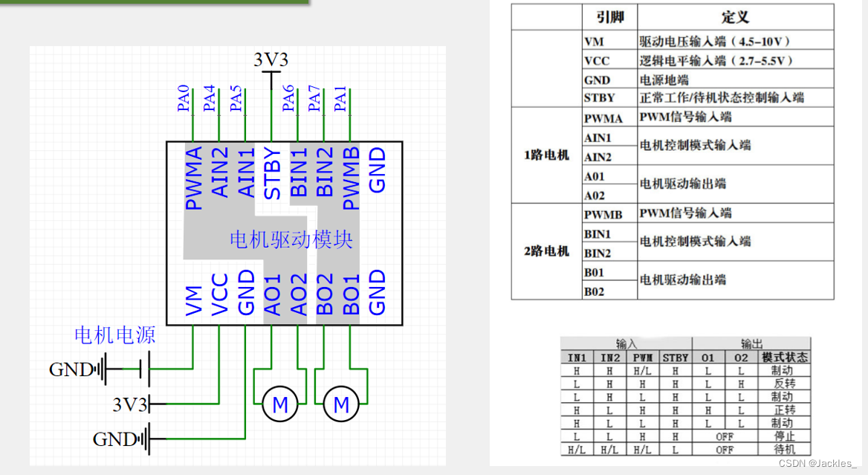Image resolution: width=868 pixels, height=475 pixels.
Task: Click the left motor M symbol
Action: [x=280, y=404]
